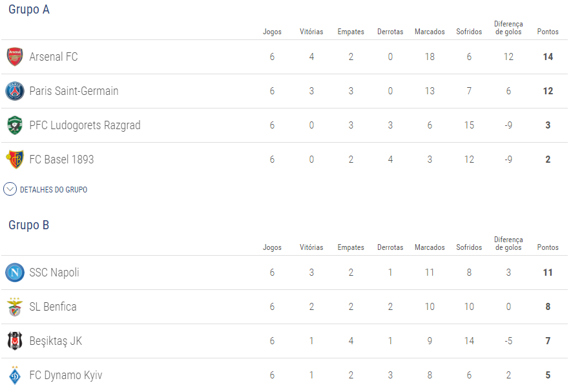This screenshot has height=392, width=571.
Task: Click the PFC Ludogorets Razgrad crest
Action: click(15, 125)
